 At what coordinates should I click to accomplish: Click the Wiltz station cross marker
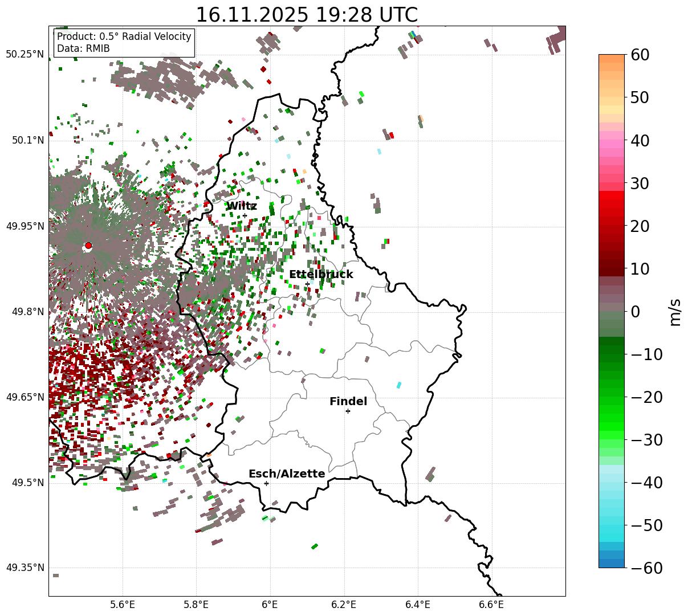pyautogui.click(x=245, y=215)
